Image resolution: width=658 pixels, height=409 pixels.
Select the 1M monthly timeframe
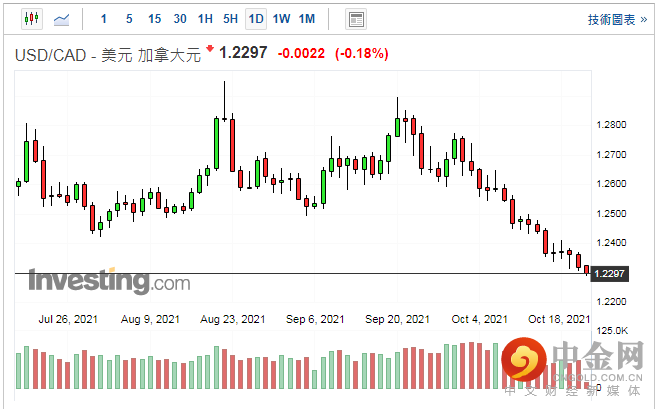(x=307, y=19)
